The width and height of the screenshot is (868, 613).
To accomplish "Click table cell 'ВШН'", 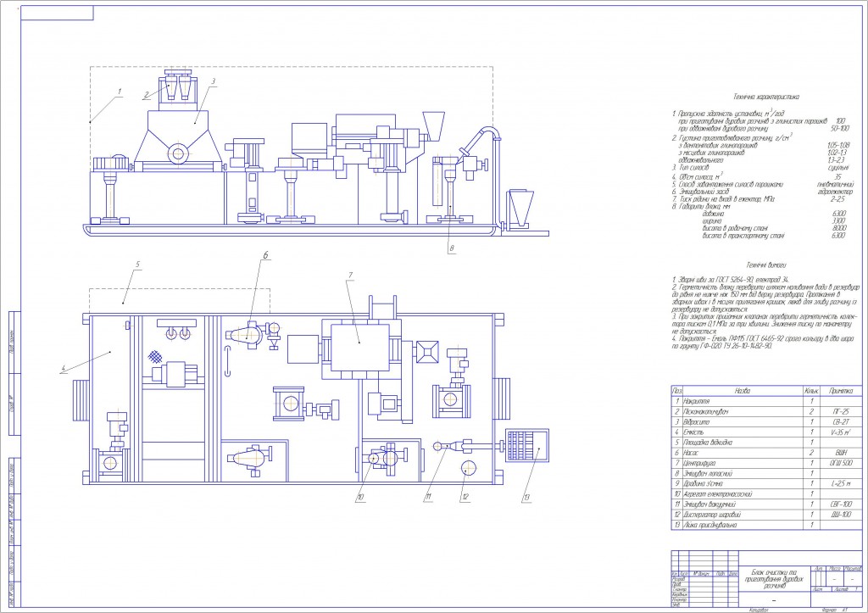I will coord(841,453).
